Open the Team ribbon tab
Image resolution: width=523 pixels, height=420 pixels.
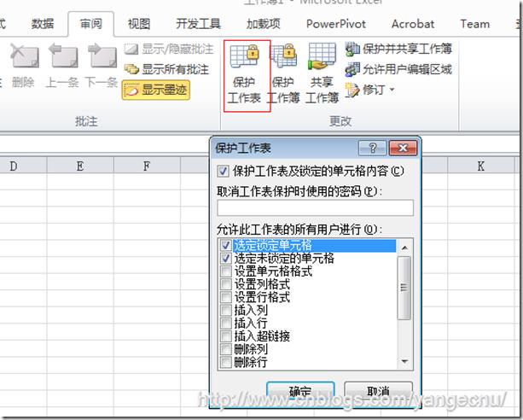475,24
